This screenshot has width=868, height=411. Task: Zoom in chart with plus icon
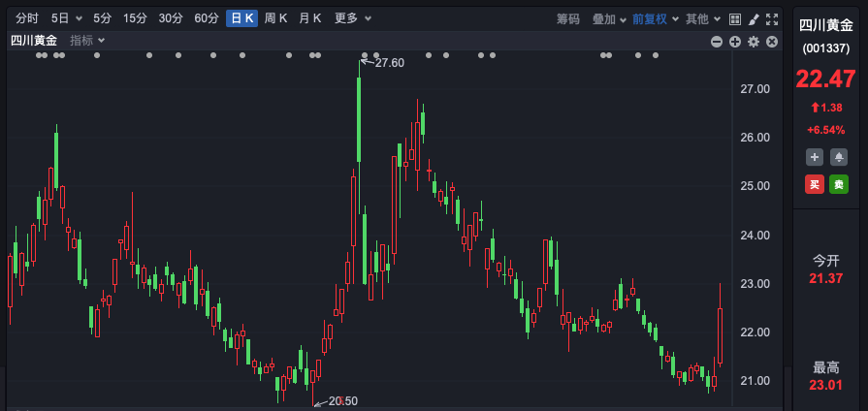tap(735, 41)
